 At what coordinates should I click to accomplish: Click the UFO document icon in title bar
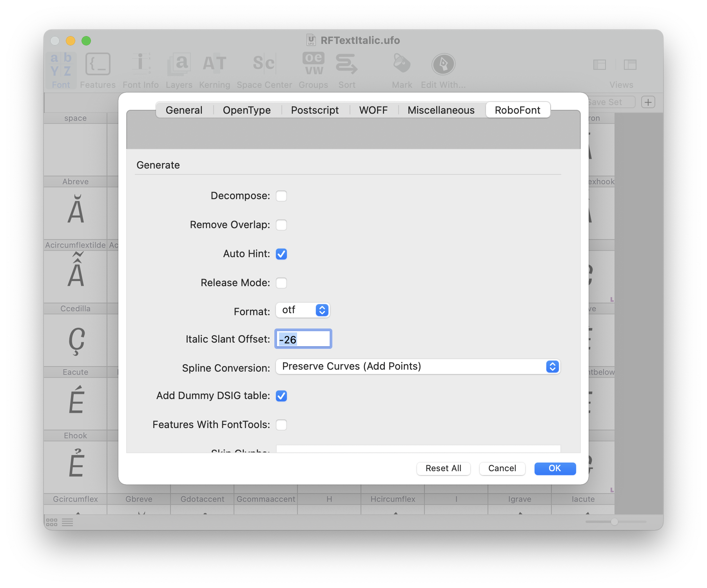311,40
